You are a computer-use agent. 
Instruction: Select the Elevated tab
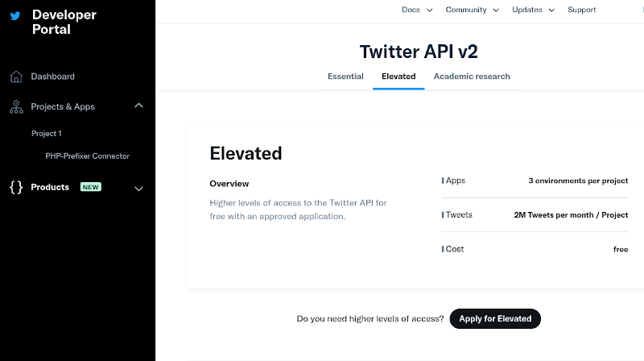click(x=398, y=77)
